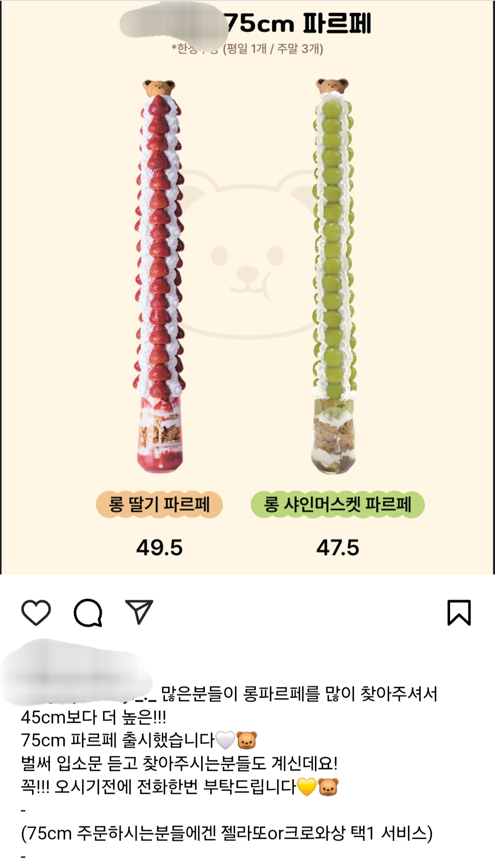Like the post with heart icon
The height and width of the screenshot is (868, 495).
[36, 612]
